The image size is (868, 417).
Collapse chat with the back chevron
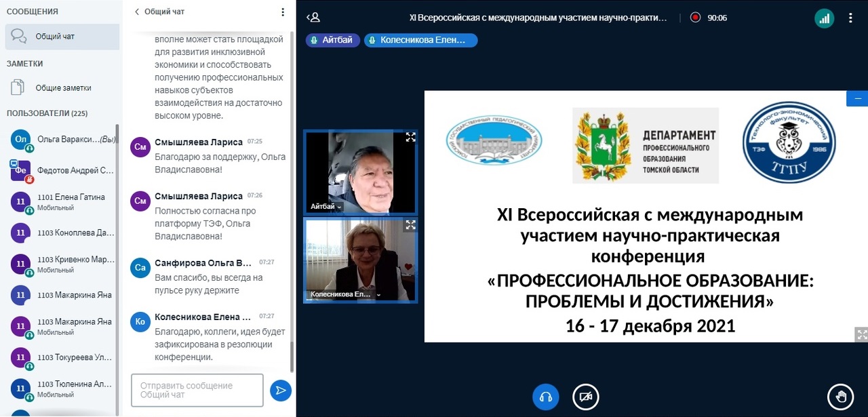pyautogui.click(x=137, y=12)
